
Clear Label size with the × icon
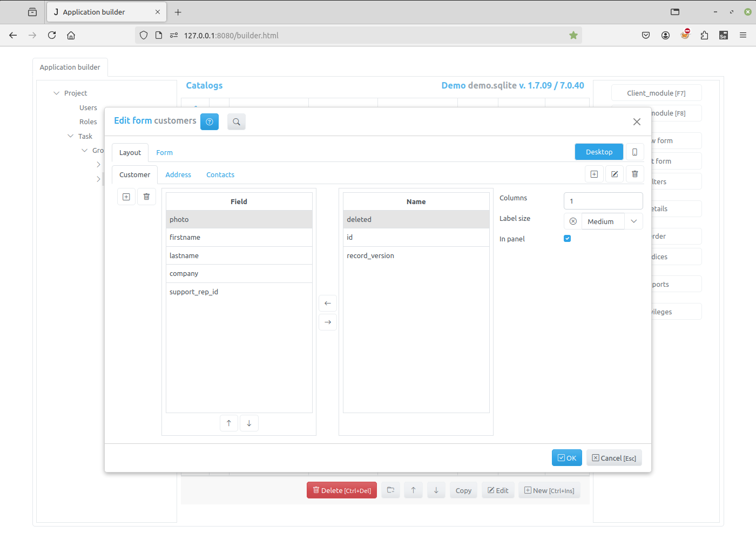tap(574, 221)
